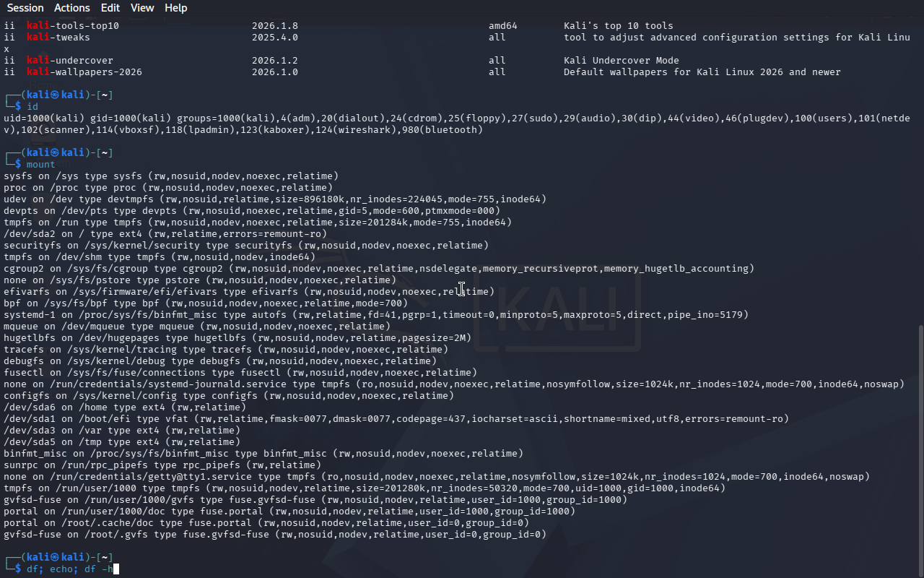Click the typed mount command
This screenshot has width=924, height=578.
click(40, 165)
